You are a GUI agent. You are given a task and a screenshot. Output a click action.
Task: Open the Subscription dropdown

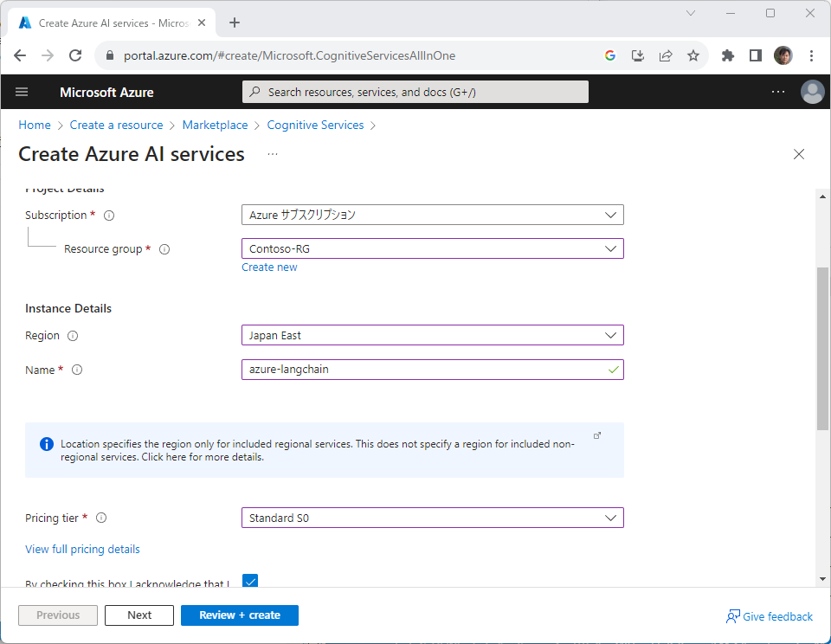pos(433,215)
